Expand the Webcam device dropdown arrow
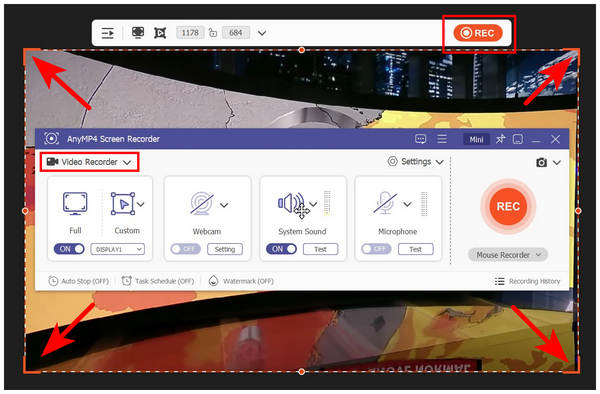600x394 pixels. 224,205
